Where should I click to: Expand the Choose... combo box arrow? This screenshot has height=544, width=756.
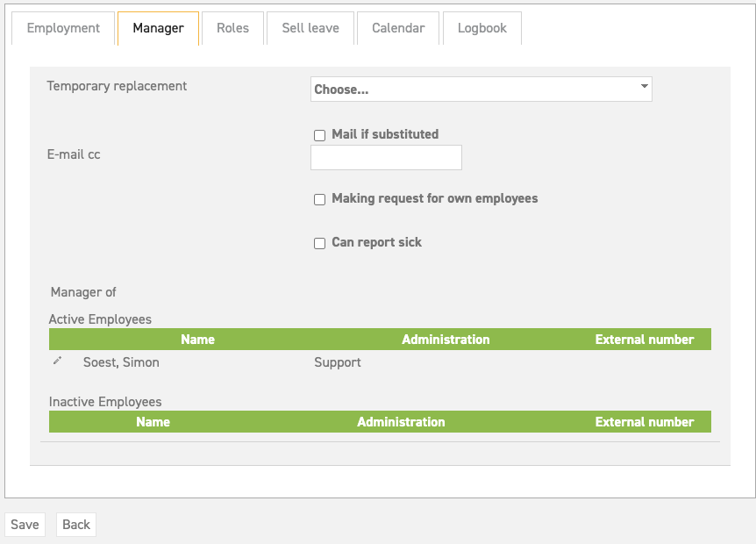(x=643, y=89)
